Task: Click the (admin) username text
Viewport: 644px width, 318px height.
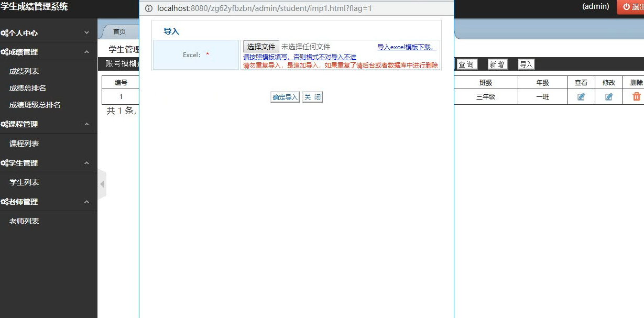Action: pyautogui.click(x=596, y=6)
